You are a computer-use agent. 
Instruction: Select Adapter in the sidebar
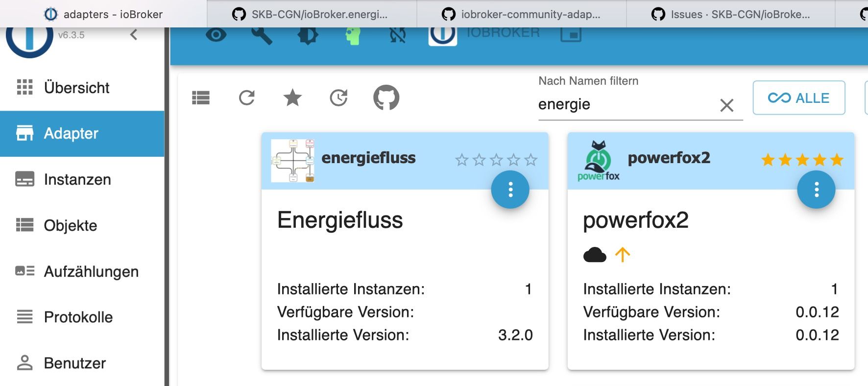coord(82,134)
